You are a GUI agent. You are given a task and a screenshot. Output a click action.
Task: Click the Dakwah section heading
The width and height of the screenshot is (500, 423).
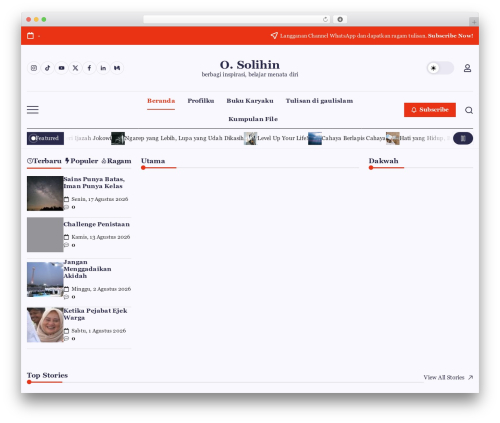point(383,161)
